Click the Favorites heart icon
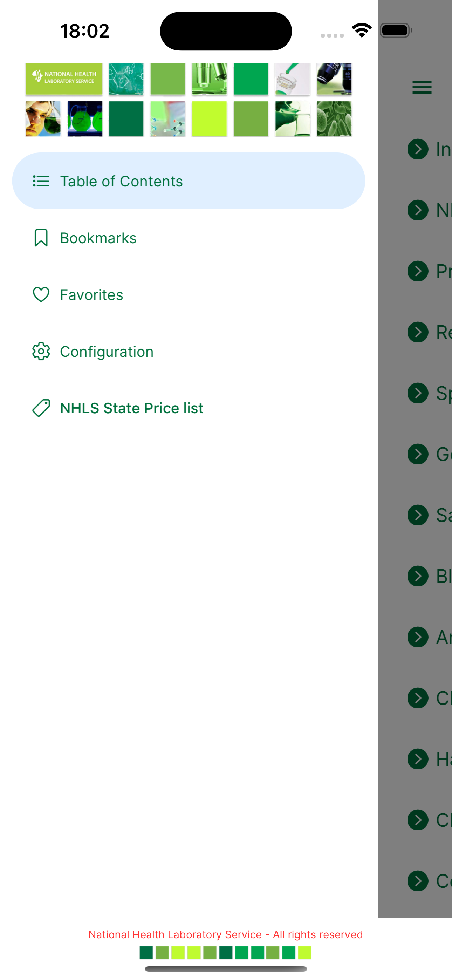This screenshot has height=980, width=452. click(41, 294)
